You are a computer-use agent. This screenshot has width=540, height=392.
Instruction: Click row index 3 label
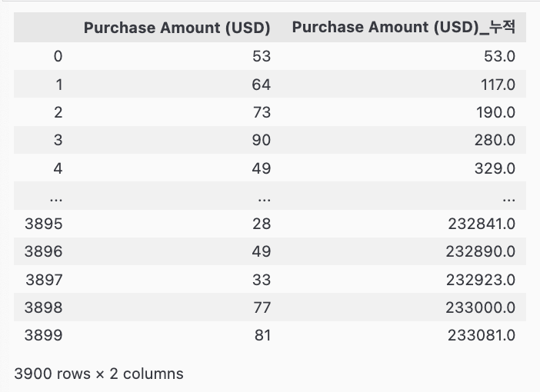point(58,141)
